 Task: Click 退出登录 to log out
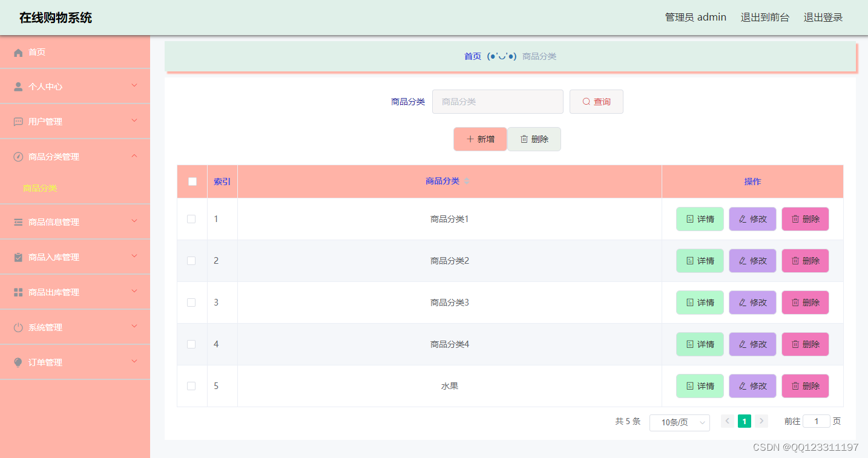click(x=823, y=18)
